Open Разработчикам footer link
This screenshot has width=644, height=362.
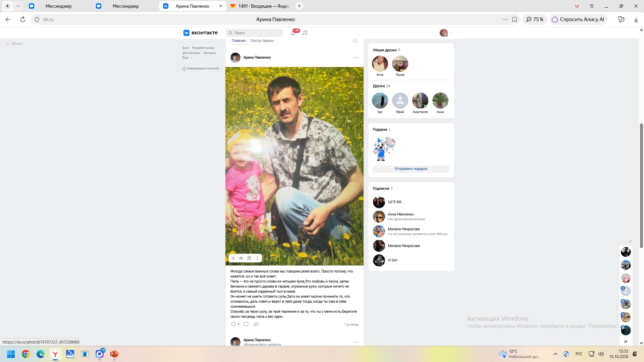[x=203, y=48]
